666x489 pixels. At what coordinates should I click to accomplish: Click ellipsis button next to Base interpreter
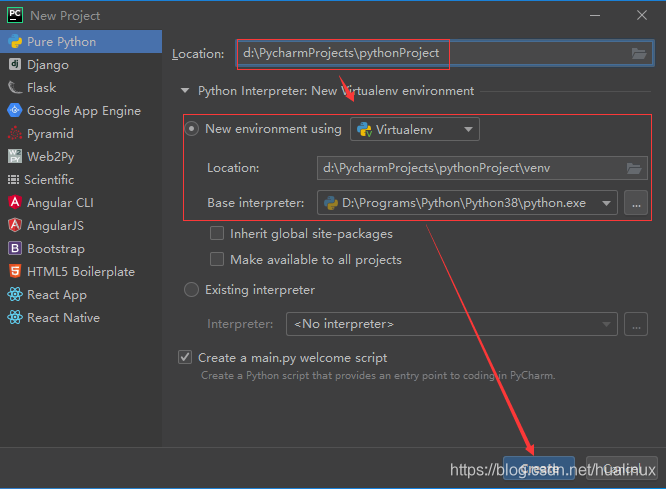coord(636,203)
